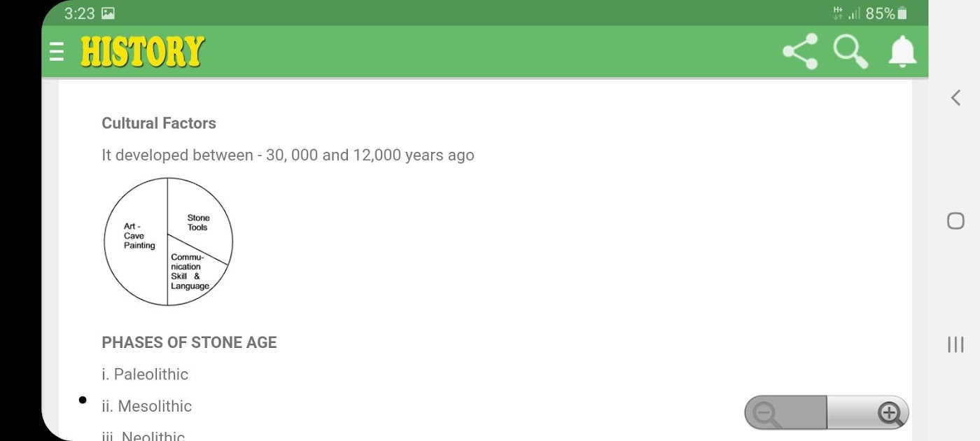Open search with magnifier icon
The height and width of the screenshot is (441, 980).
[x=850, y=52]
